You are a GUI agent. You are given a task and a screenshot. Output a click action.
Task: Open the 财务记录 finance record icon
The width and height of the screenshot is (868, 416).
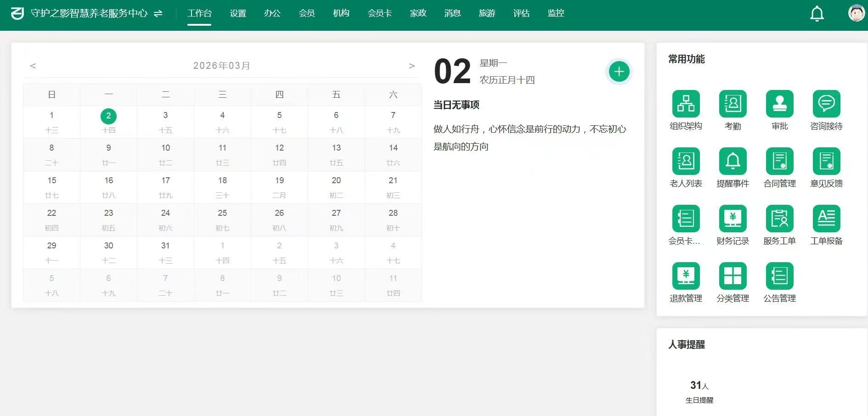coord(733,219)
